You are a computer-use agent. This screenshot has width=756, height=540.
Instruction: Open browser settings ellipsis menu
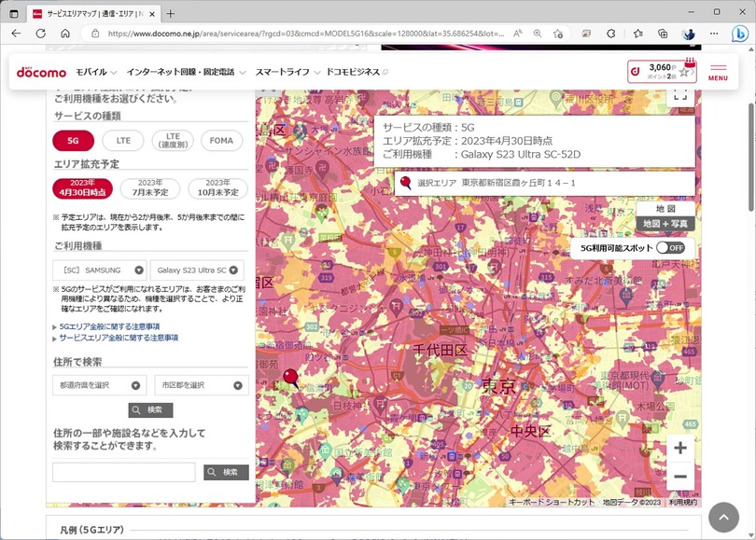(x=714, y=34)
